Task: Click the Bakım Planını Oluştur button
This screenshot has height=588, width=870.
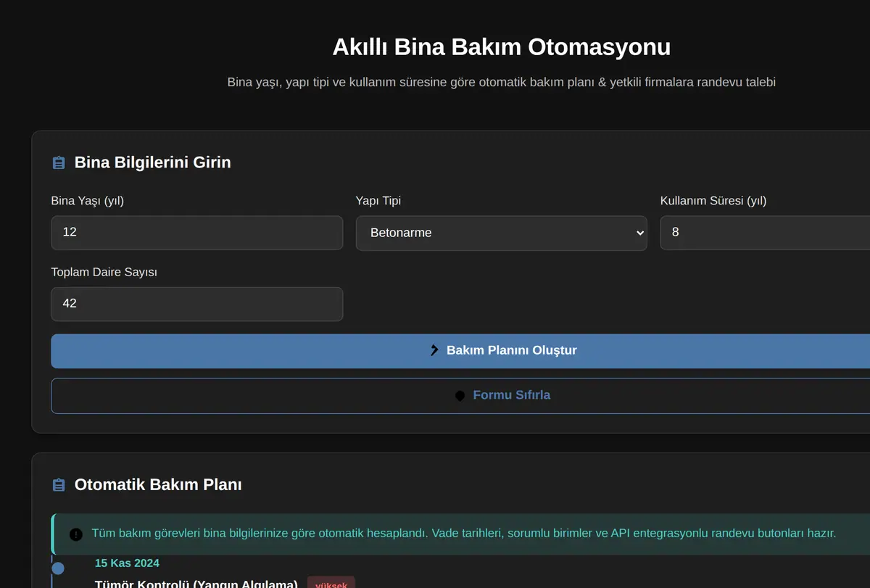Action: pyautogui.click(x=460, y=351)
